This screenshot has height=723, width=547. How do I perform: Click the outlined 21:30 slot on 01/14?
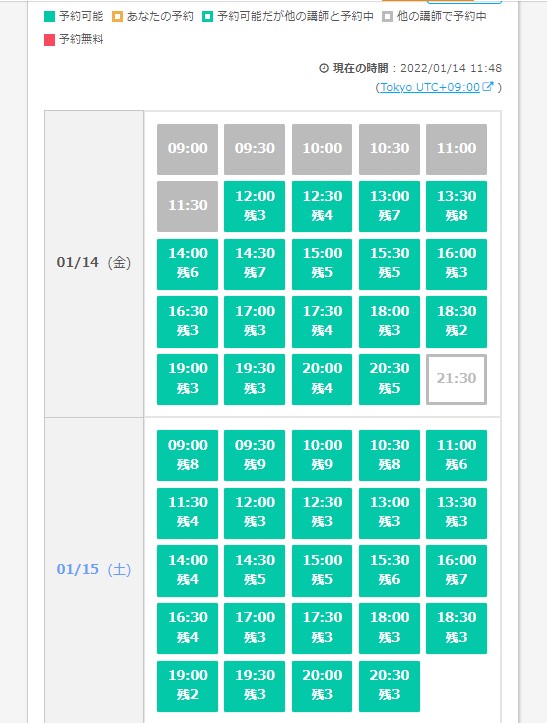[x=456, y=379]
